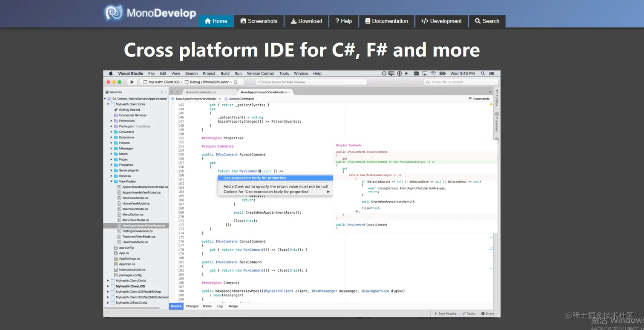Click the Search button in site navigation
644x330 pixels.
487,21
